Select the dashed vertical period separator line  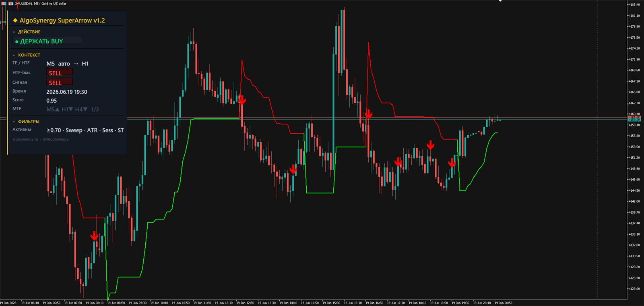coord(597,150)
